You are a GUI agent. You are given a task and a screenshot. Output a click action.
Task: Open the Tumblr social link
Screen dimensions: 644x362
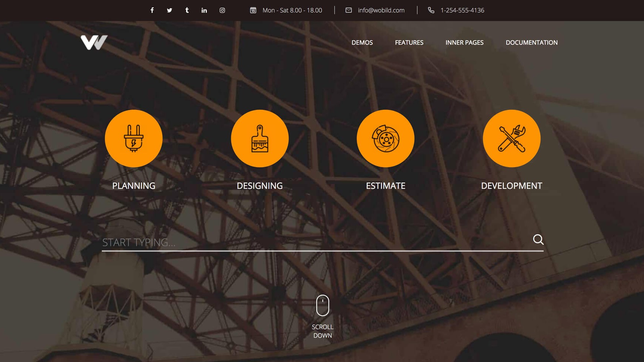(187, 10)
